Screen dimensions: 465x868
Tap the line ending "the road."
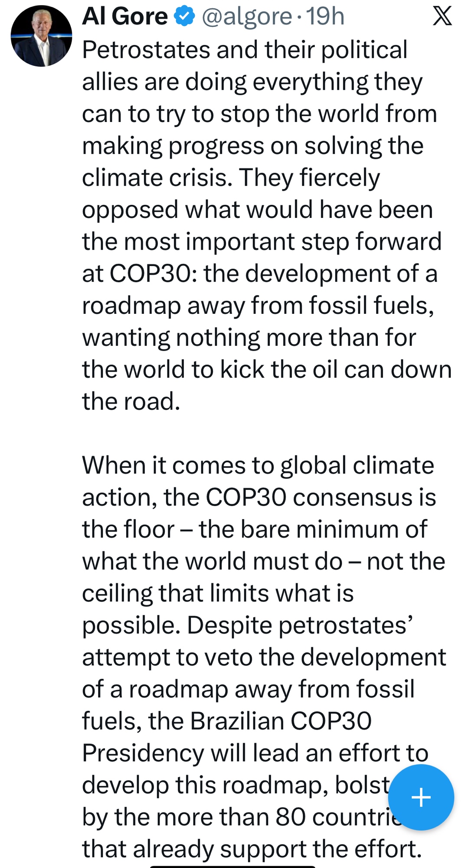pyautogui.click(x=131, y=401)
